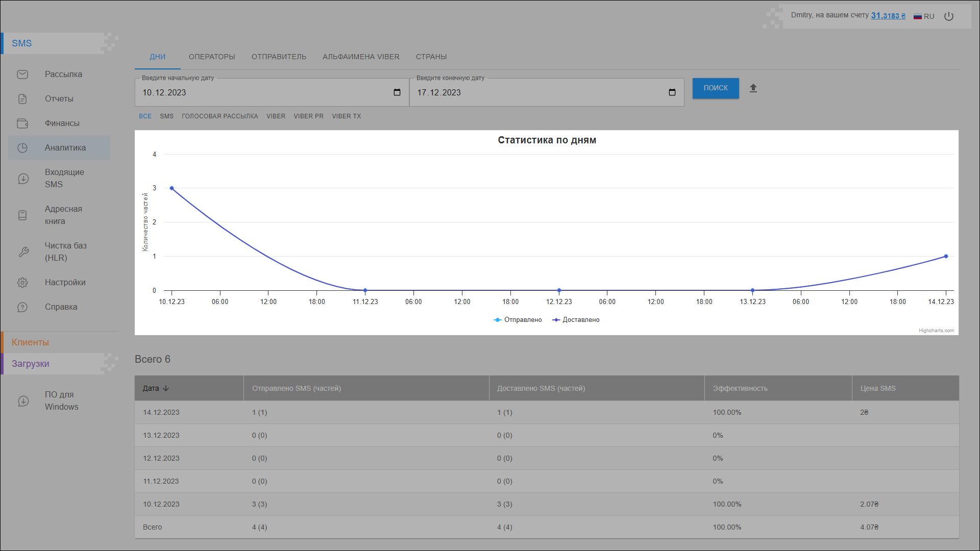Toggle Отправлено series in chart legend
This screenshot has height=551, width=980.
[x=518, y=320]
